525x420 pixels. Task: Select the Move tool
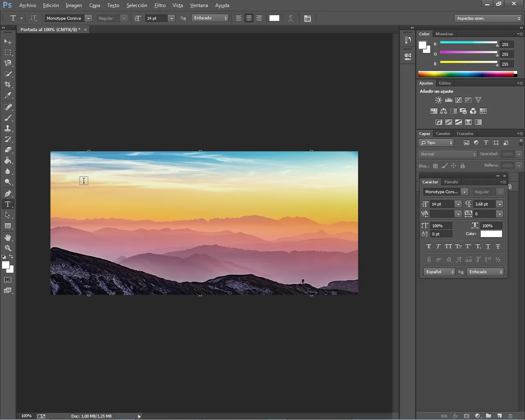[8, 42]
